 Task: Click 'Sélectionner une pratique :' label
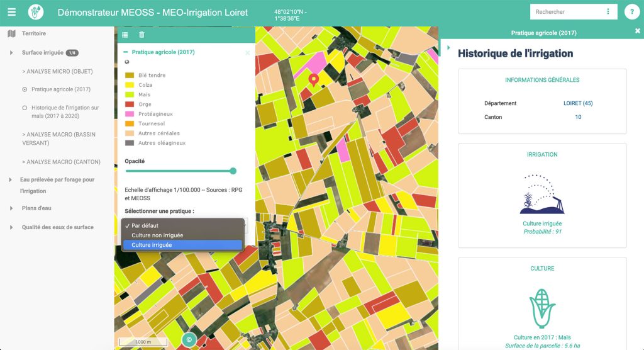[159, 211]
